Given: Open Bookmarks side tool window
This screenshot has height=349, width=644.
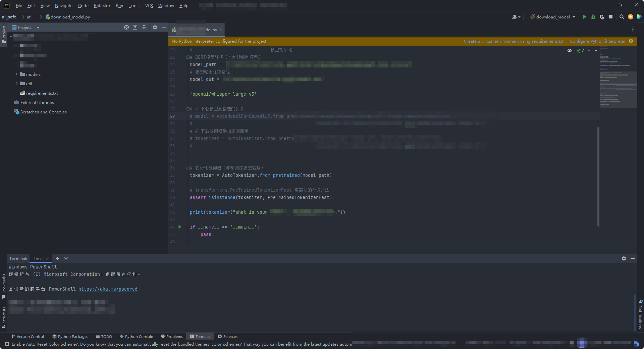Looking at the screenshot, I should tap(4, 286).
